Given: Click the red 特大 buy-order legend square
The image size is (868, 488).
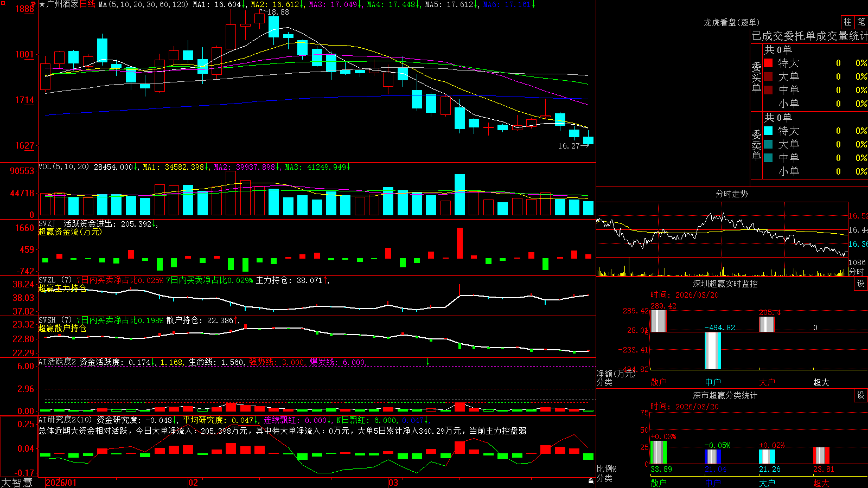Looking at the screenshot, I should click(768, 63).
